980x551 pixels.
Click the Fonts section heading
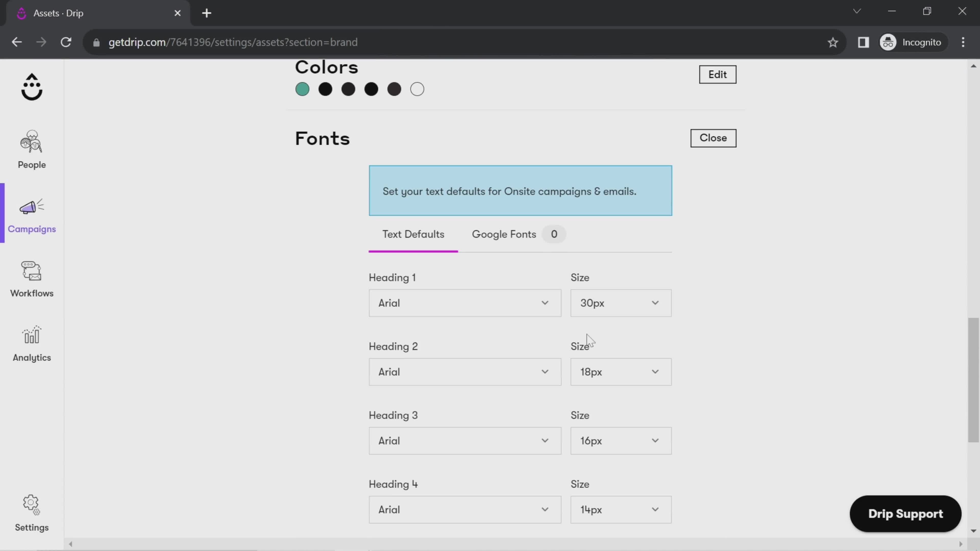point(322,139)
